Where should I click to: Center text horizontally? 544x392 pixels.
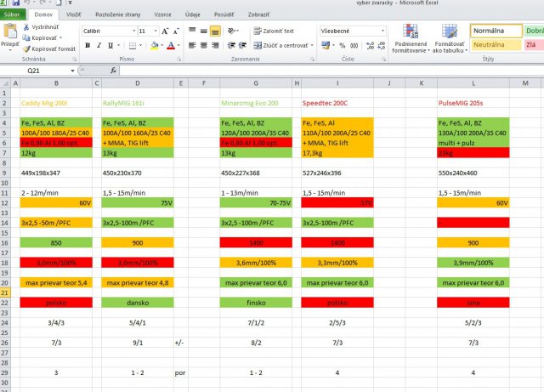tap(204, 45)
